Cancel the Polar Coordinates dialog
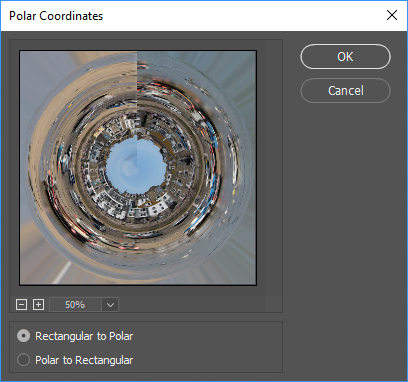 (345, 91)
